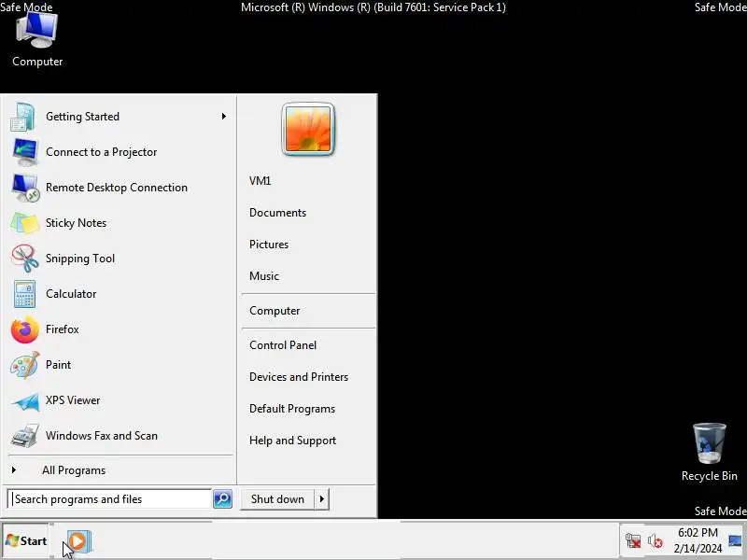This screenshot has height=560, width=747.
Task: Open Music from the Start menu
Action: [x=264, y=276]
